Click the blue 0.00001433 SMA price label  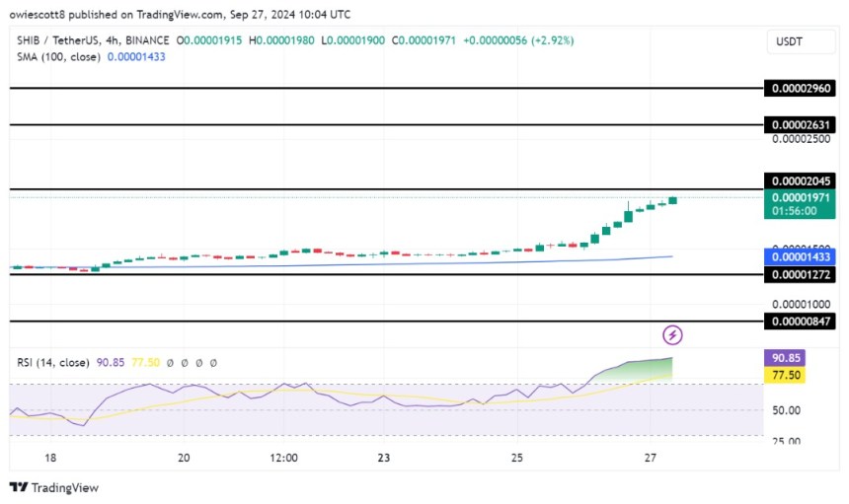tap(801, 255)
